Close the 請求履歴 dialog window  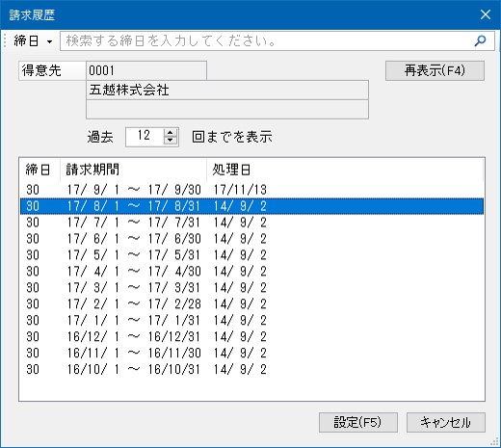coord(486,14)
